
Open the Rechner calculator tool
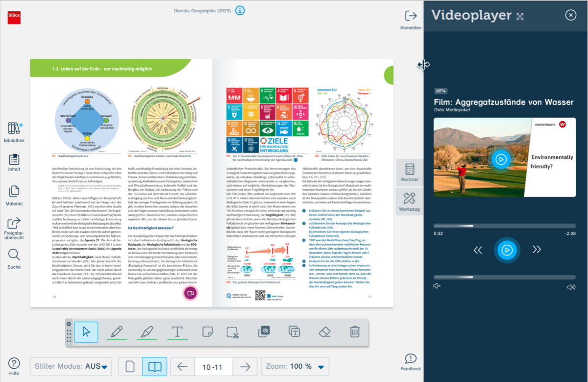[410, 172]
